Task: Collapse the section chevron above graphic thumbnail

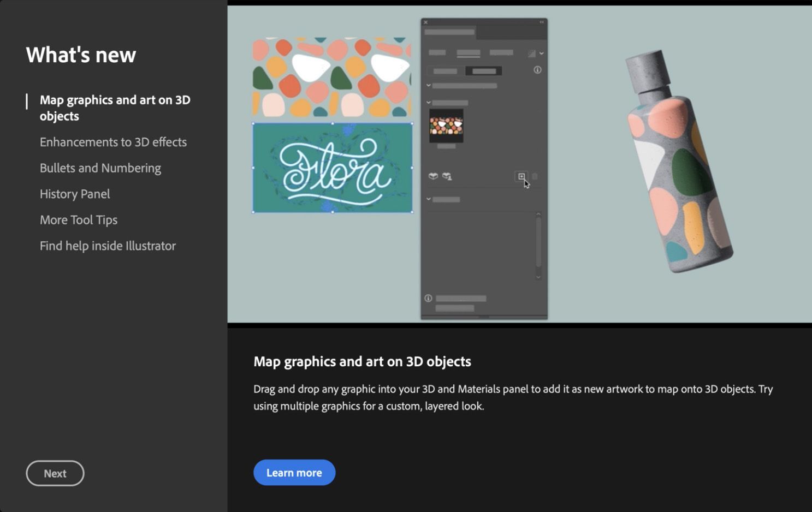Action: click(429, 103)
